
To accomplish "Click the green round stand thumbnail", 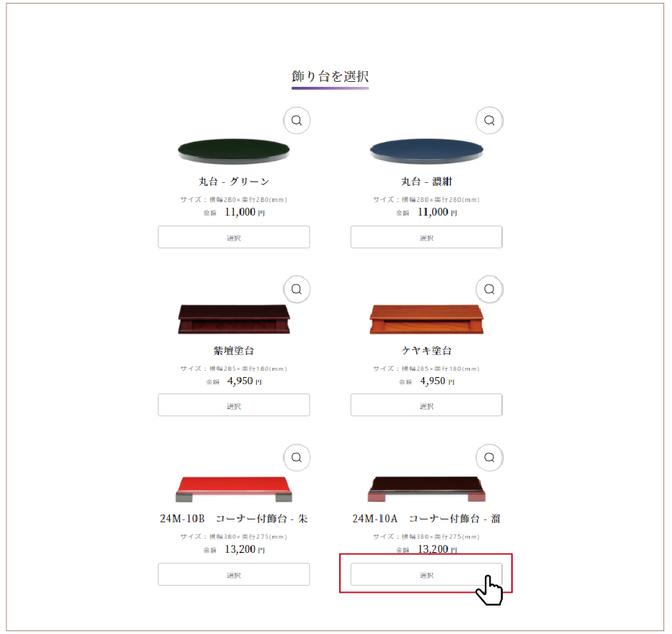I will [x=234, y=151].
